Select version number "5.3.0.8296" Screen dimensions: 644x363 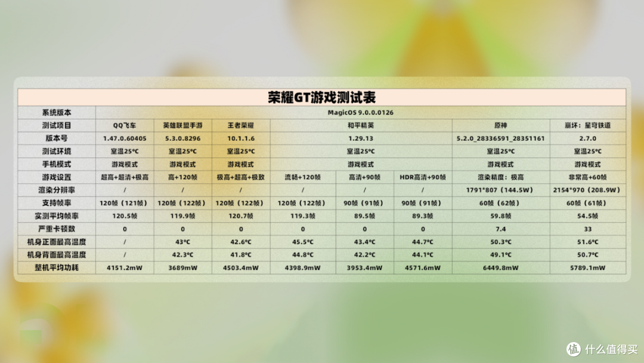[x=183, y=139]
